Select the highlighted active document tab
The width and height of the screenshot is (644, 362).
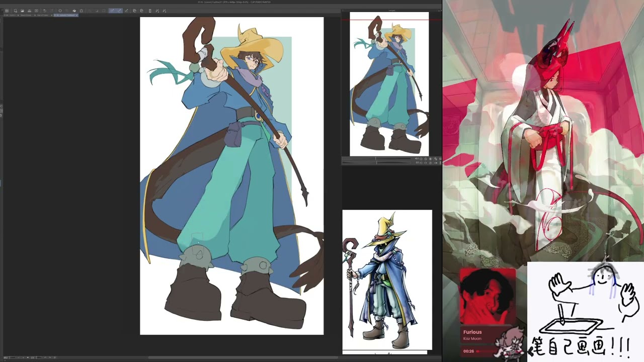65,15
